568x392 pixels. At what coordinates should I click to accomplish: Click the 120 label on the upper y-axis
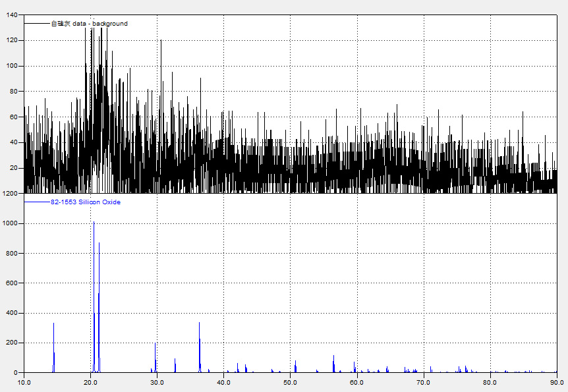pyautogui.click(x=12, y=40)
